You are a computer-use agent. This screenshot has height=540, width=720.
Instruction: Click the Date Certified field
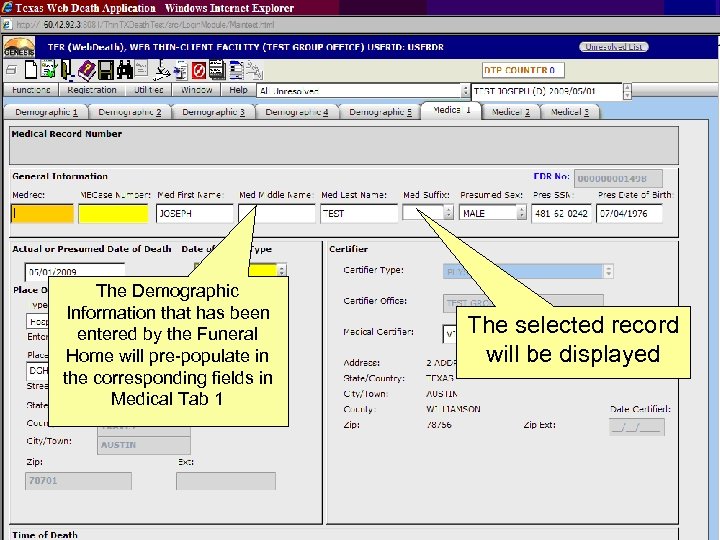[x=637, y=428]
